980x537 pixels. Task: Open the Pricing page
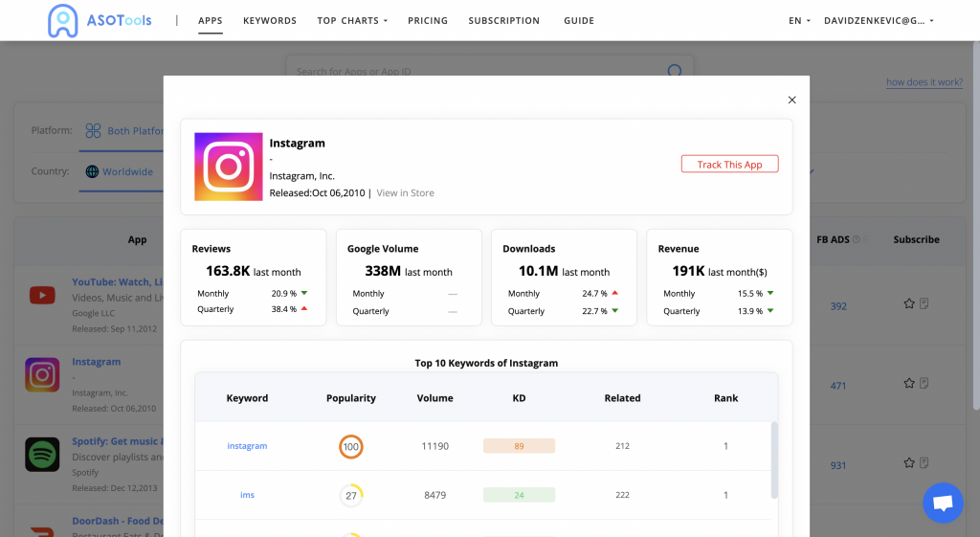[428, 21]
